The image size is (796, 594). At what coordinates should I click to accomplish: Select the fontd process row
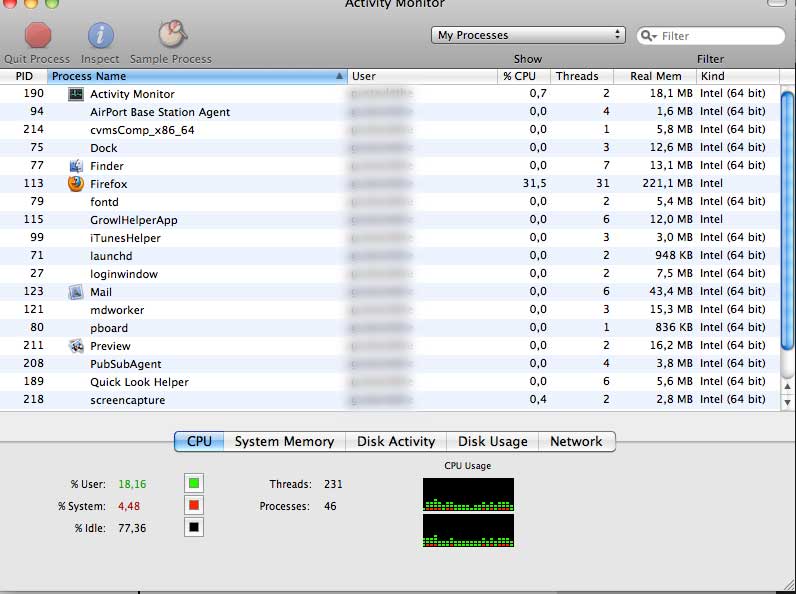click(389, 202)
